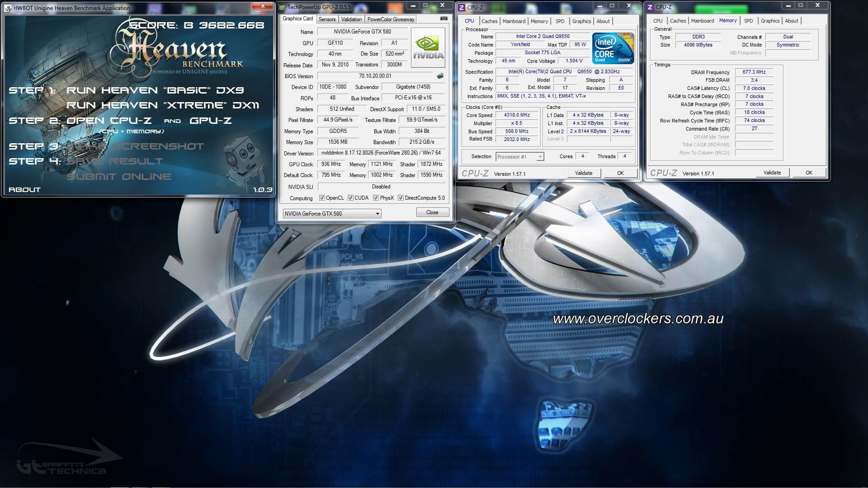Click the GPU Clock value 936 MHz

click(x=331, y=164)
